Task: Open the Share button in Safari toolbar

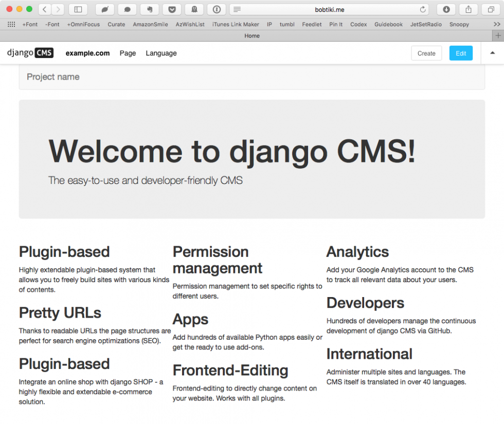Action: 469,9
